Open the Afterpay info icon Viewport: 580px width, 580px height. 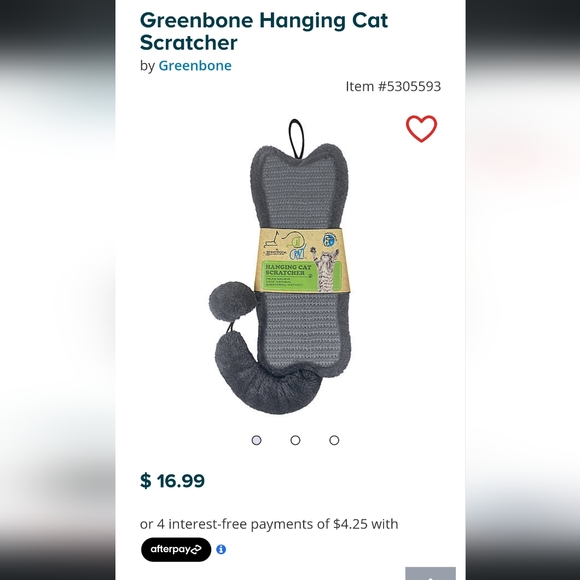[221, 549]
